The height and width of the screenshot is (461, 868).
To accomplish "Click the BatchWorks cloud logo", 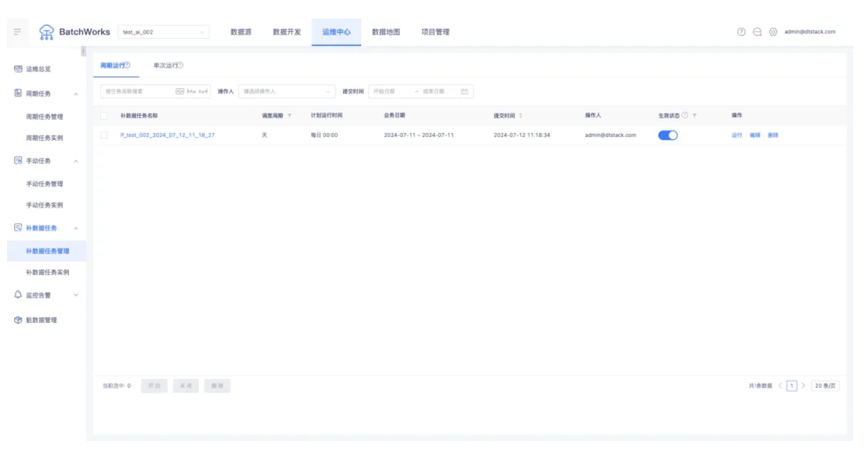I will pos(47,32).
